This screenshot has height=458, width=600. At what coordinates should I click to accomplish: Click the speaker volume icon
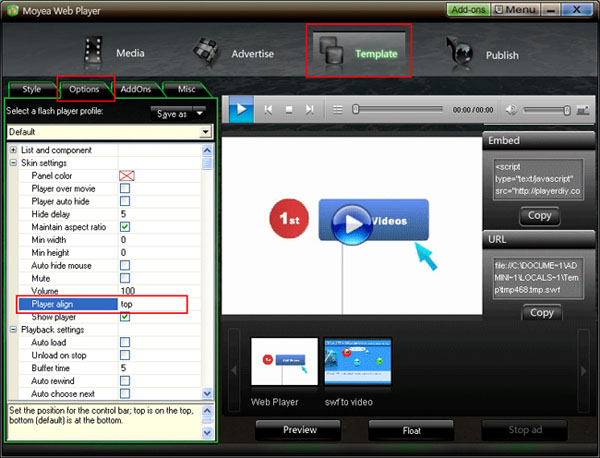click(510, 110)
